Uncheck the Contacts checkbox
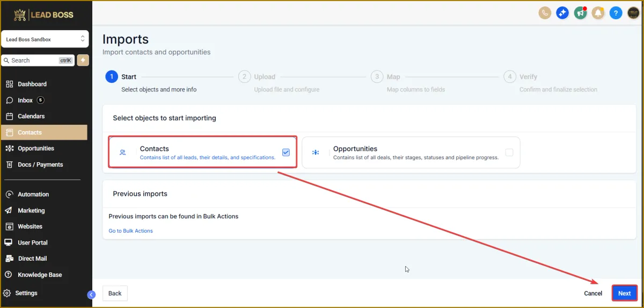 [286, 153]
